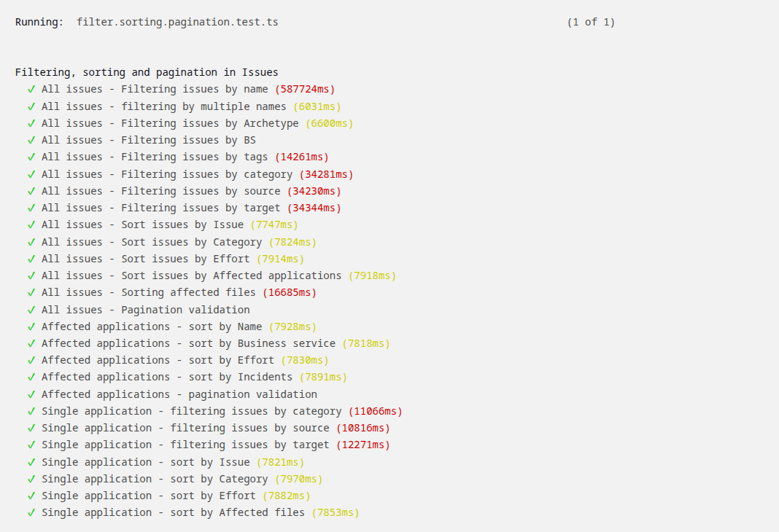Select test Single application - sort by Affected files

[x=173, y=512]
